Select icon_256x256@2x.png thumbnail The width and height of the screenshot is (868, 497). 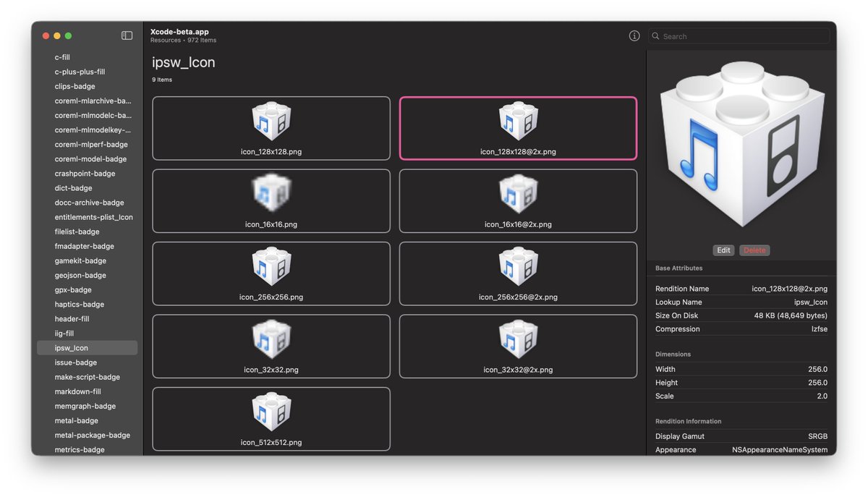(518, 273)
